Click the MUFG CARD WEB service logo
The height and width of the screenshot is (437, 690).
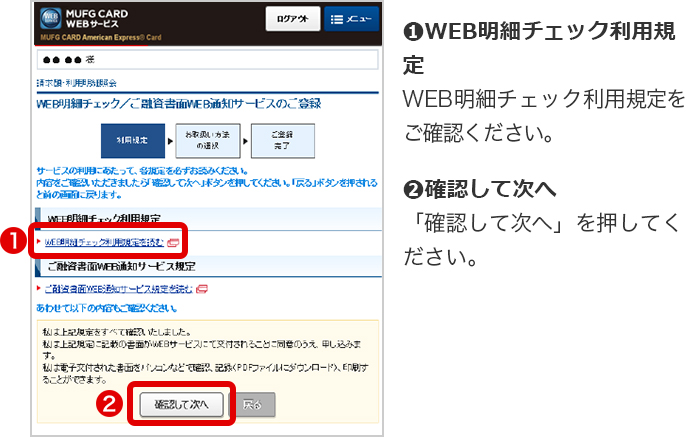coord(80,21)
